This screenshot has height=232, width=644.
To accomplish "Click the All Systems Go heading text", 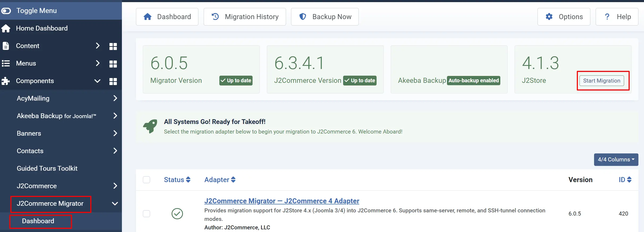I will [x=215, y=122].
